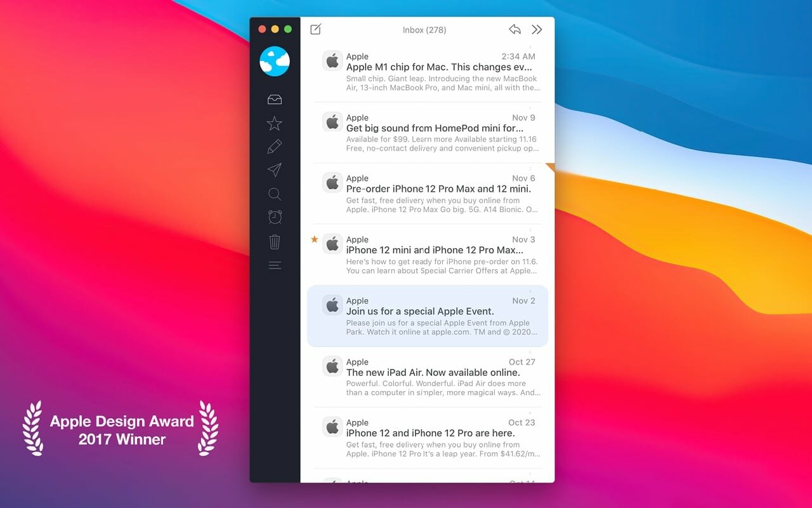Open "Get big sound from HomePod mini" email
This screenshot has height=508, width=812.
point(428,133)
